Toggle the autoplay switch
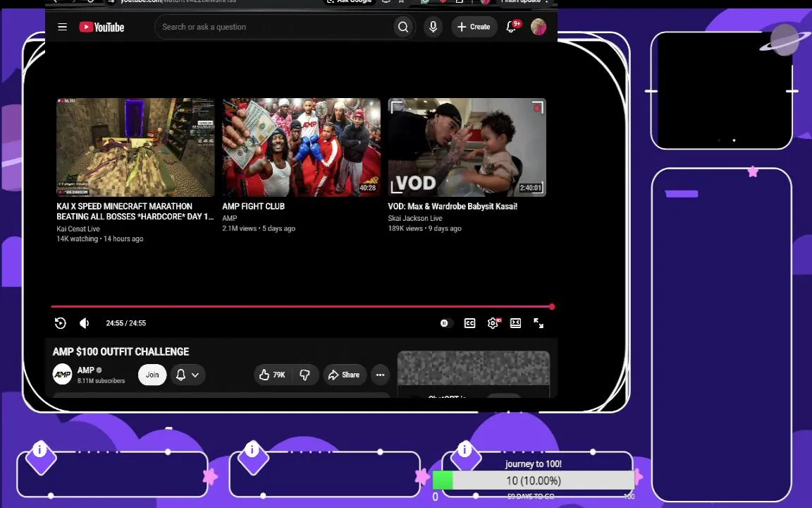812x508 pixels. coord(445,323)
